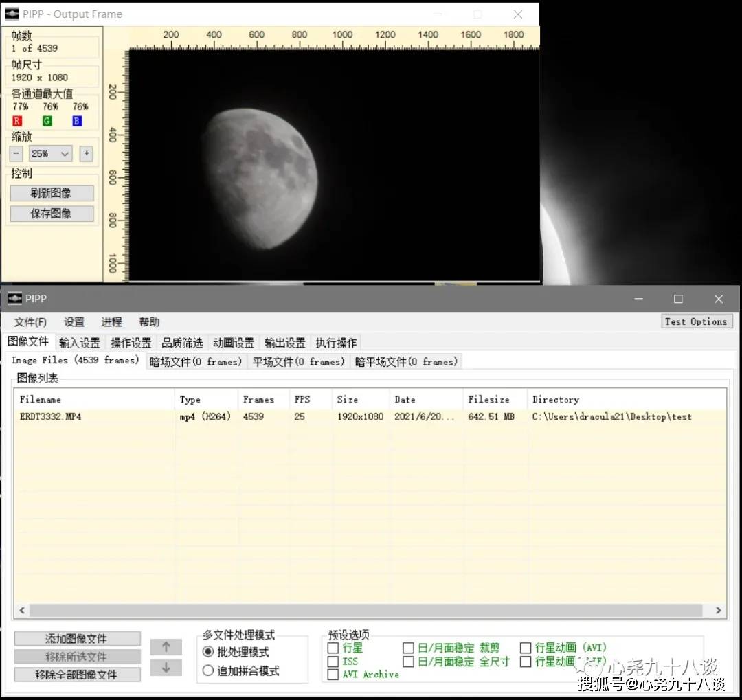Open the 帮助 menu

(x=149, y=322)
